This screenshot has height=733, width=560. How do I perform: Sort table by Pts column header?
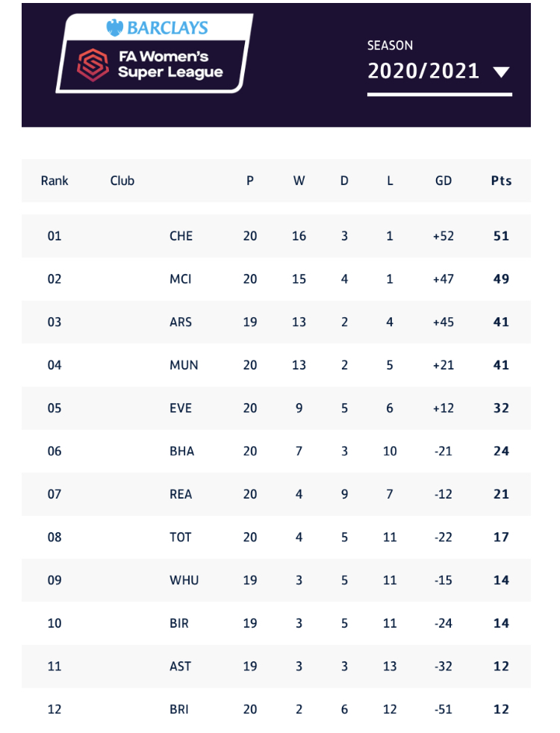501,181
